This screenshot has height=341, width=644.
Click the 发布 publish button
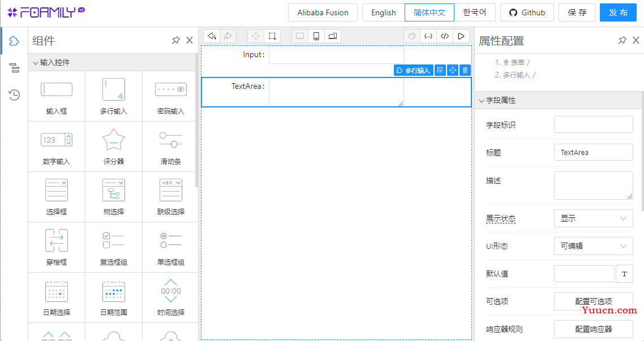pos(618,12)
